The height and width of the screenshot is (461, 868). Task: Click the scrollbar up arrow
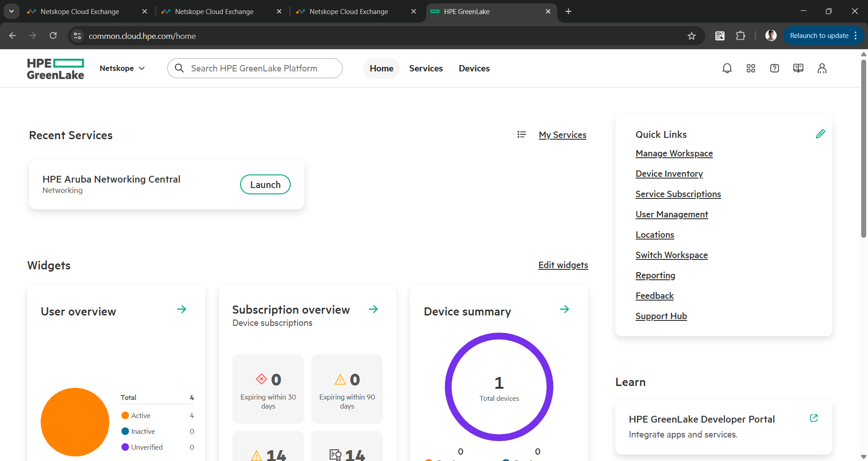(863, 54)
